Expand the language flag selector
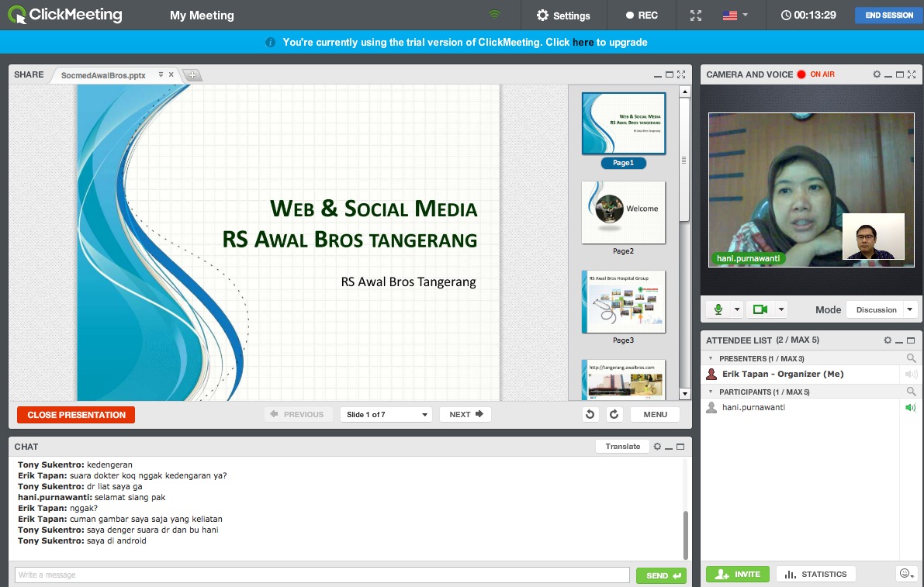This screenshot has width=924, height=587. pyautogui.click(x=735, y=16)
